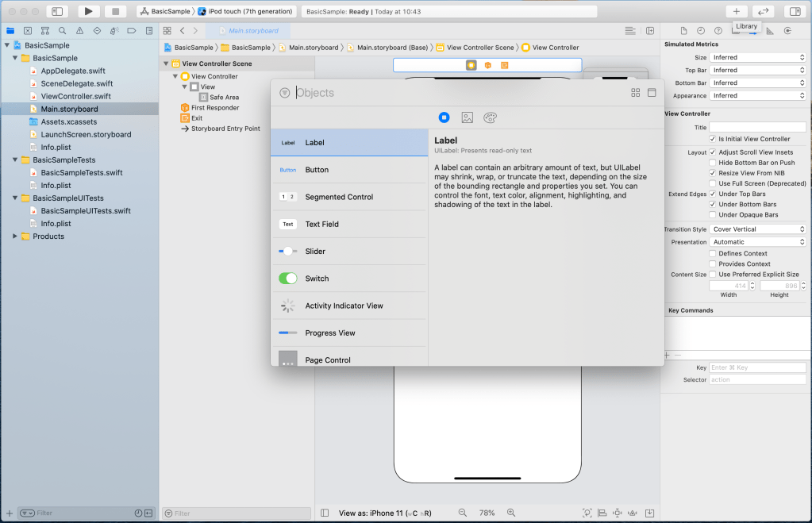The width and height of the screenshot is (812, 523).
Task: Open the Transition Style dropdown
Action: [757, 229]
